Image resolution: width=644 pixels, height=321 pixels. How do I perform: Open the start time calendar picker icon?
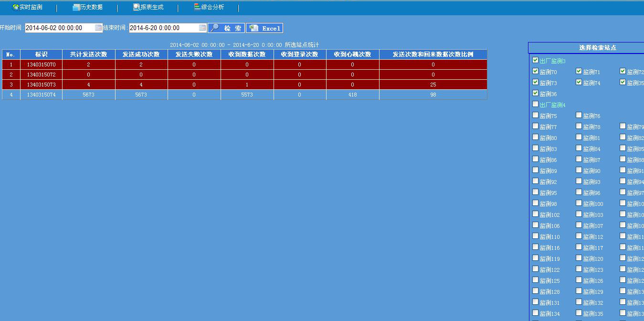tap(98, 28)
